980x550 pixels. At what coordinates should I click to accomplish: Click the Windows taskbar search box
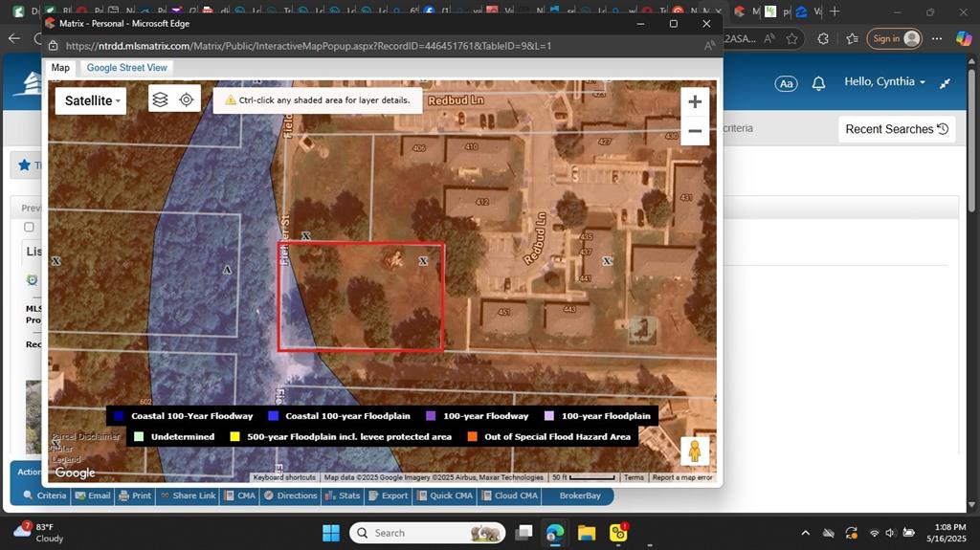point(428,533)
